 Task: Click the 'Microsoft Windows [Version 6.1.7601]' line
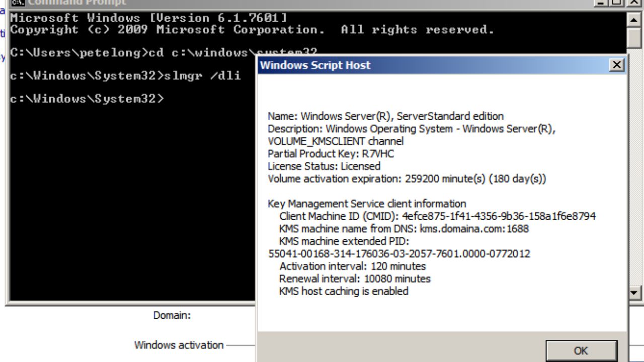[149, 18]
